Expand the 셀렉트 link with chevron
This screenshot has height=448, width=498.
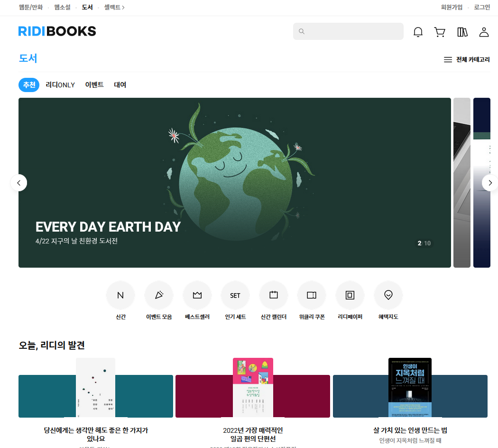114,7
